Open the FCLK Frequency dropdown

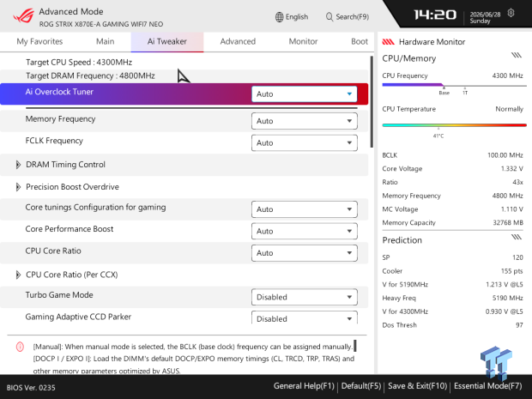point(305,142)
